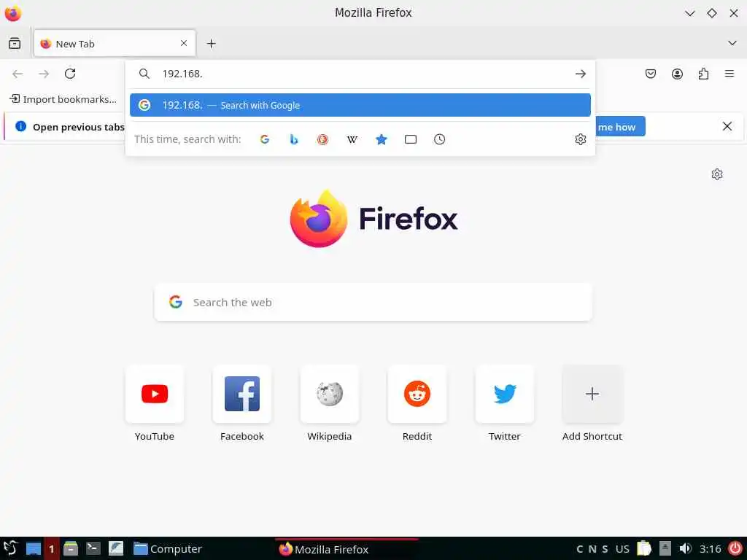
Task: Open the Firefox account icon
Action: [677, 74]
